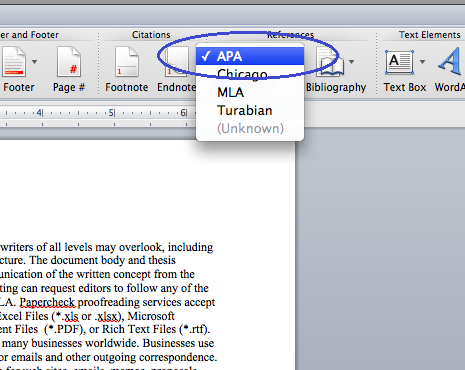The width and height of the screenshot is (465, 370).
Task: Click the Footer label
Action: tap(19, 87)
